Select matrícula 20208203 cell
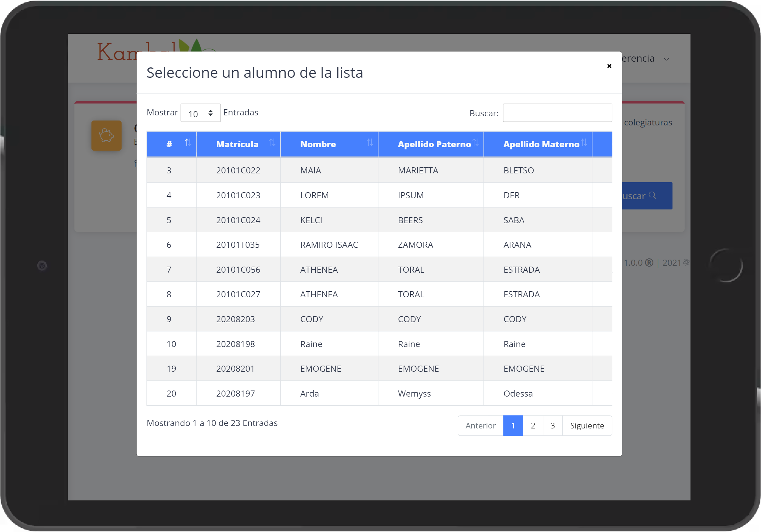761x532 pixels. (238, 319)
